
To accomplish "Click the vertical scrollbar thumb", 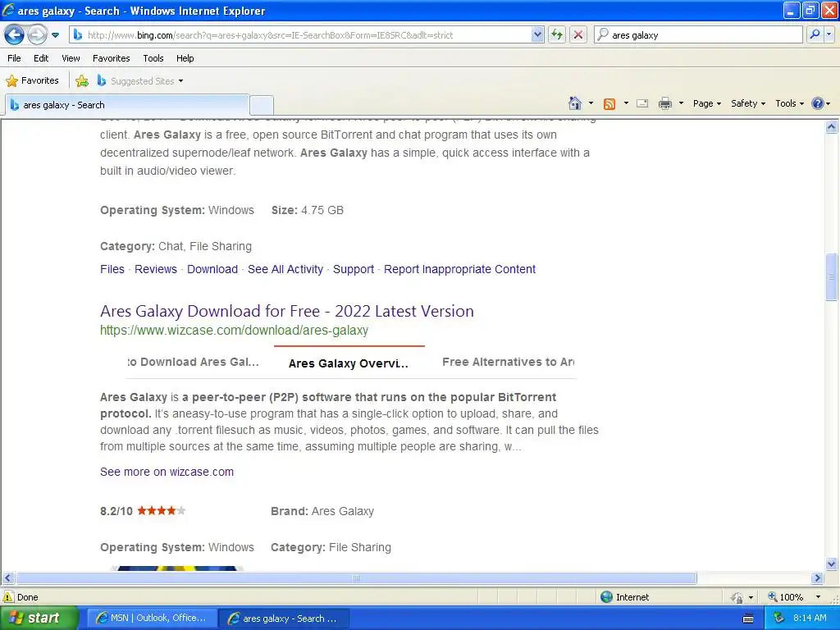I will [x=831, y=277].
